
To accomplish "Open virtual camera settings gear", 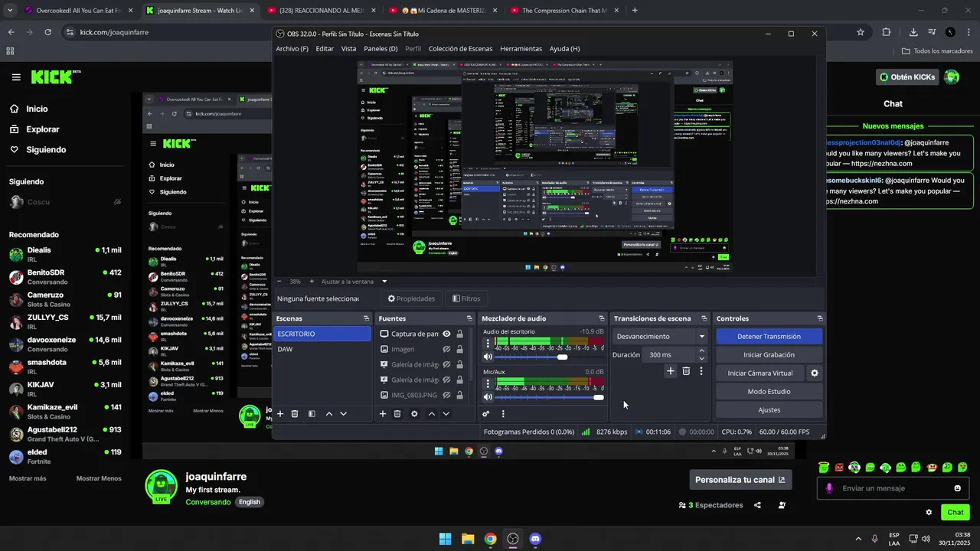I will pos(815,373).
